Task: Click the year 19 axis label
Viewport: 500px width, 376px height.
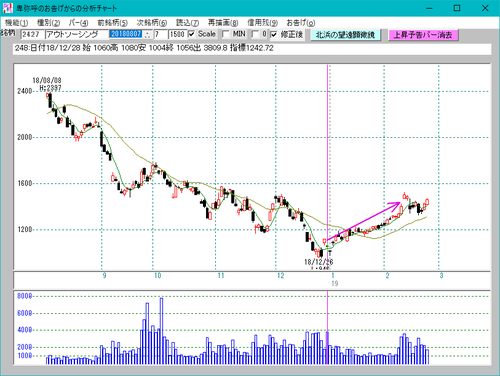Action: tap(335, 283)
